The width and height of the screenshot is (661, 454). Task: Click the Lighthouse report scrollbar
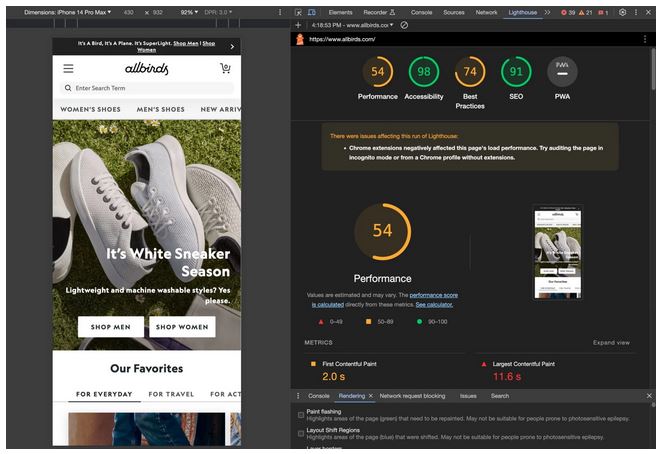(653, 70)
